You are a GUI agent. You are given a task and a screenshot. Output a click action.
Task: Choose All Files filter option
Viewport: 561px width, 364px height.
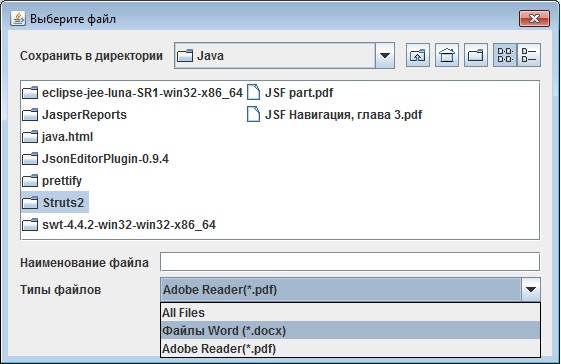click(350, 312)
